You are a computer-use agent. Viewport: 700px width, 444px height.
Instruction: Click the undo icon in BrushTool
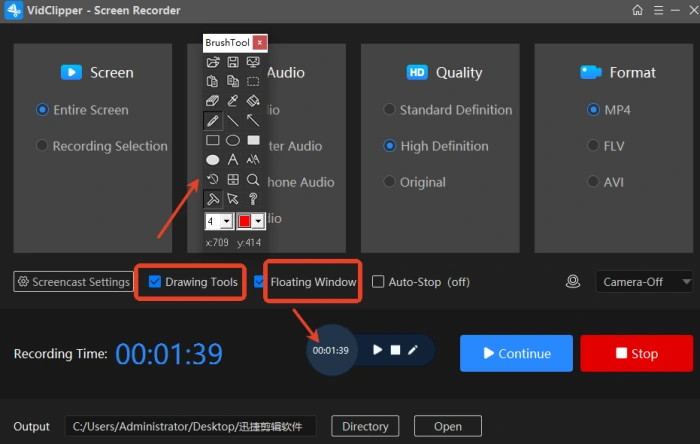coord(212,179)
